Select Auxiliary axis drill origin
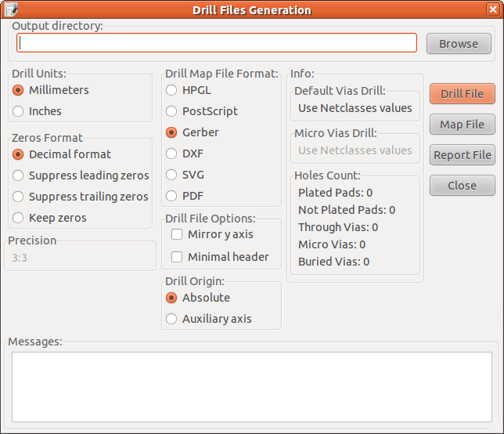 click(x=171, y=319)
